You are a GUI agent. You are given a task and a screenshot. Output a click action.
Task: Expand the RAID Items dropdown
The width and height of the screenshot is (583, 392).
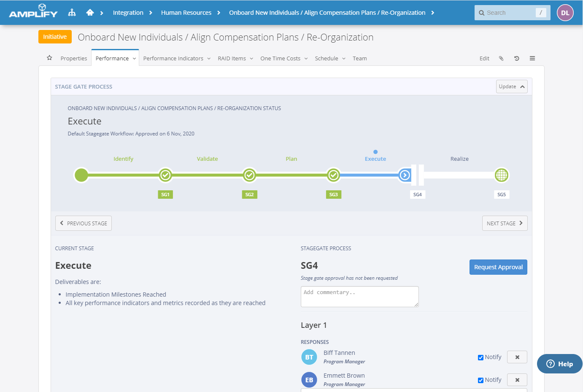tap(251, 59)
